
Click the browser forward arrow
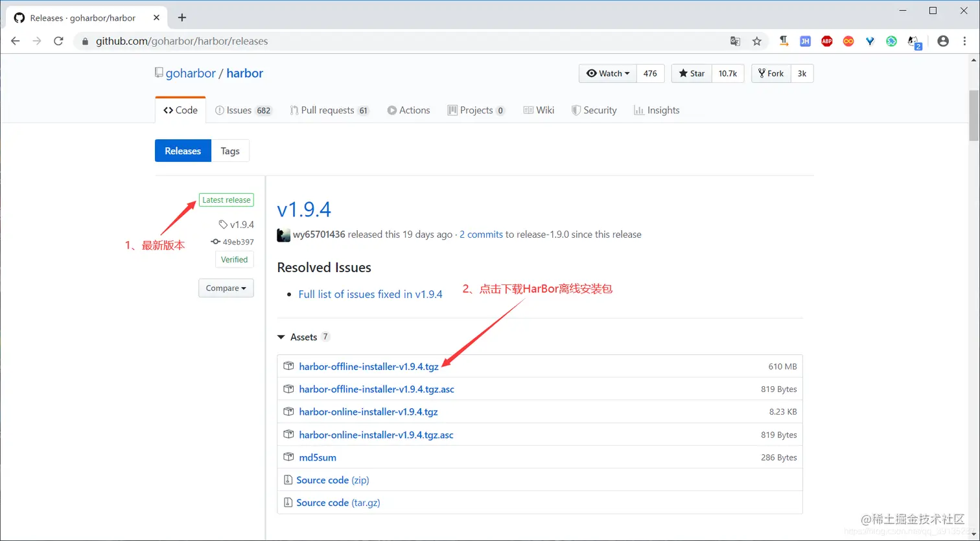[37, 41]
